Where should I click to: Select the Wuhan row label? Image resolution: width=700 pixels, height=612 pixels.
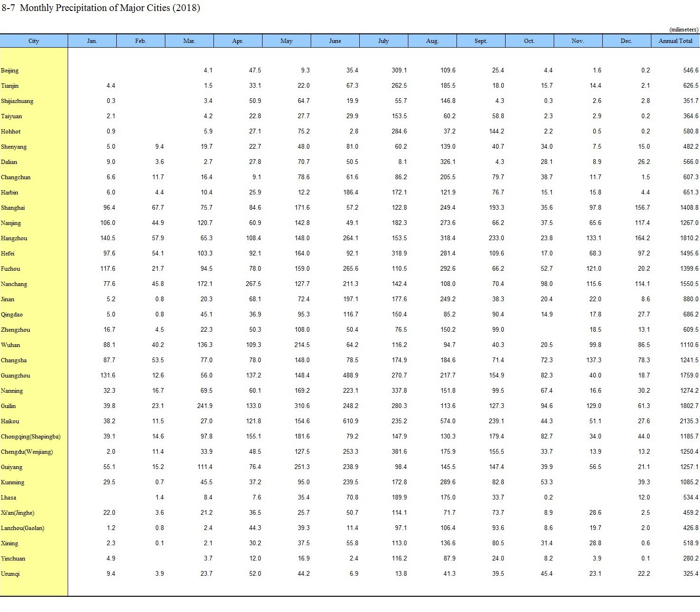tap(10, 345)
